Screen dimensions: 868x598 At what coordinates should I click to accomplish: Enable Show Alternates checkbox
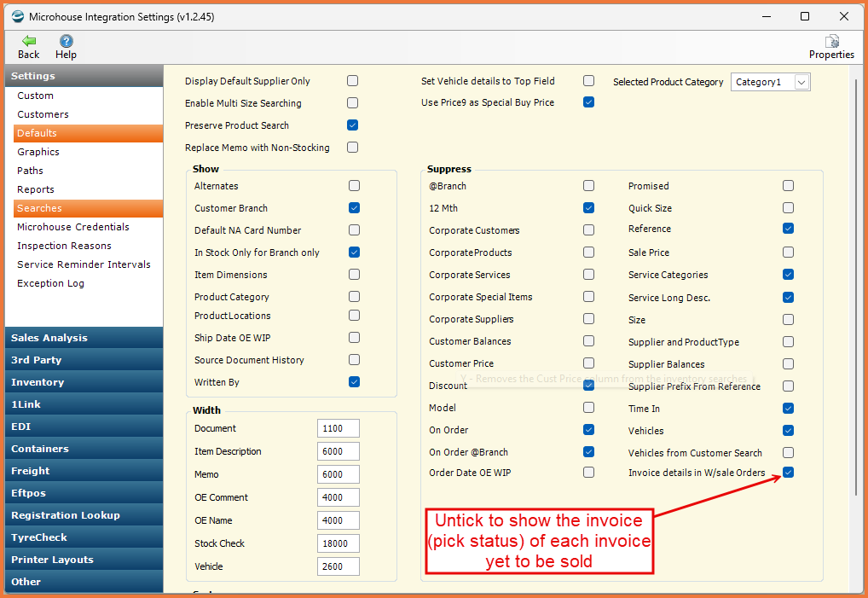[x=355, y=185]
